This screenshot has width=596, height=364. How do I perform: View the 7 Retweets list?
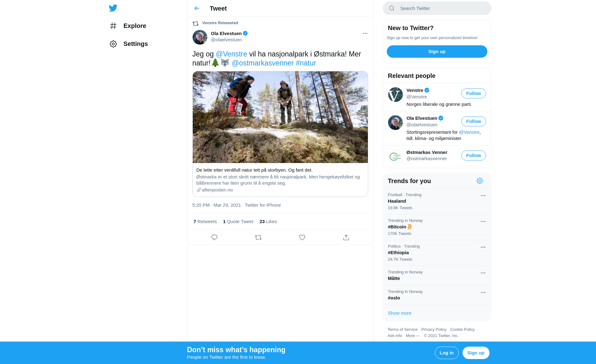[205, 222]
